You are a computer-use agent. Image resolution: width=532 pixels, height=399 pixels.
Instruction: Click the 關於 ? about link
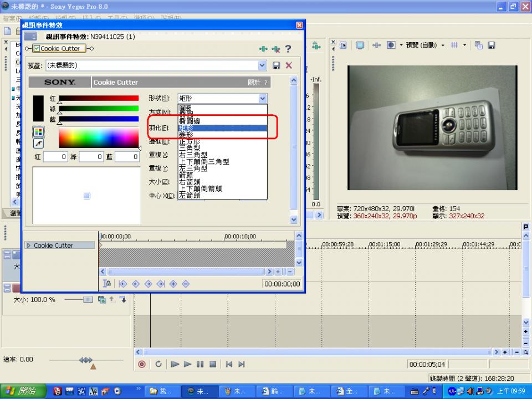click(258, 83)
